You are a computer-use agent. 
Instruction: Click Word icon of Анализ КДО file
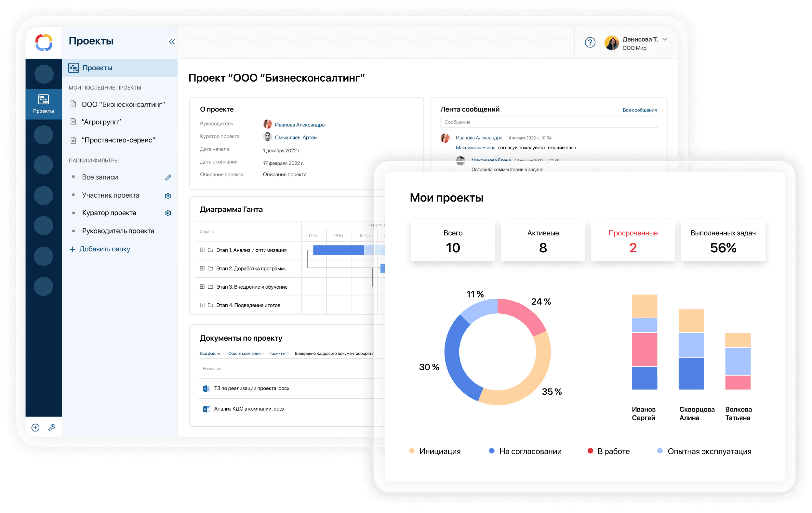pyautogui.click(x=206, y=409)
